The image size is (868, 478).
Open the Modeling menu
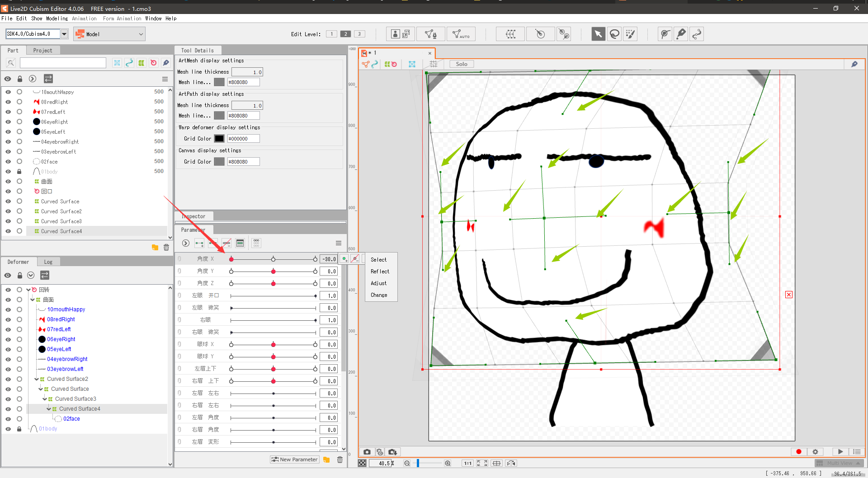click(57, 19)
